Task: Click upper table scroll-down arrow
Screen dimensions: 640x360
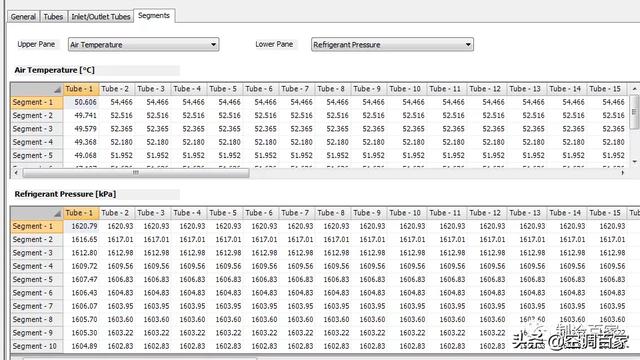Action: pyautogui.click(x=634, y=162)
